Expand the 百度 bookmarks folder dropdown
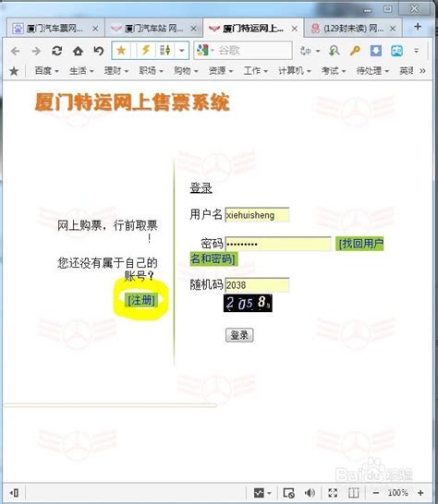Screen dimensions: 438x504 (46, 70)
